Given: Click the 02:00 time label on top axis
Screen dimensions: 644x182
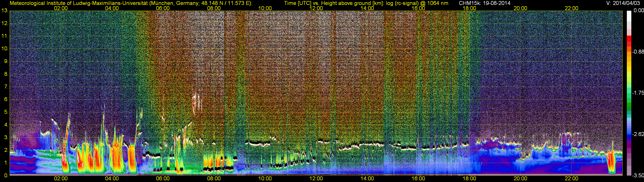Looking at the screenshot, I should tap(61, 8).
